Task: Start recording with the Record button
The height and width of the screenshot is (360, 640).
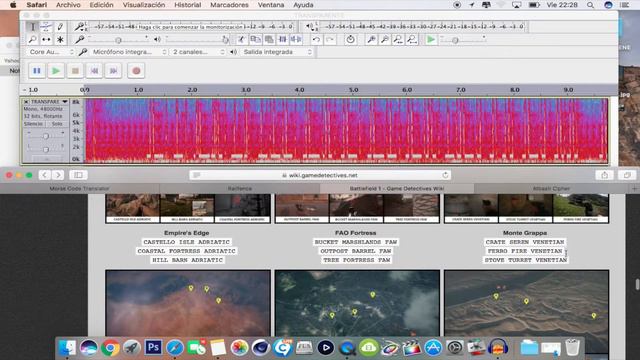Action: (136, 71)
